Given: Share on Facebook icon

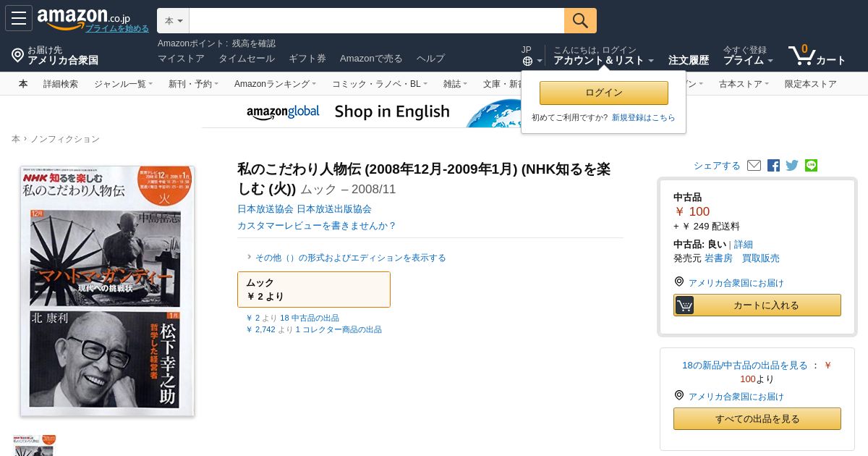Looking at the screenshot, I should [x=773, y=165].
